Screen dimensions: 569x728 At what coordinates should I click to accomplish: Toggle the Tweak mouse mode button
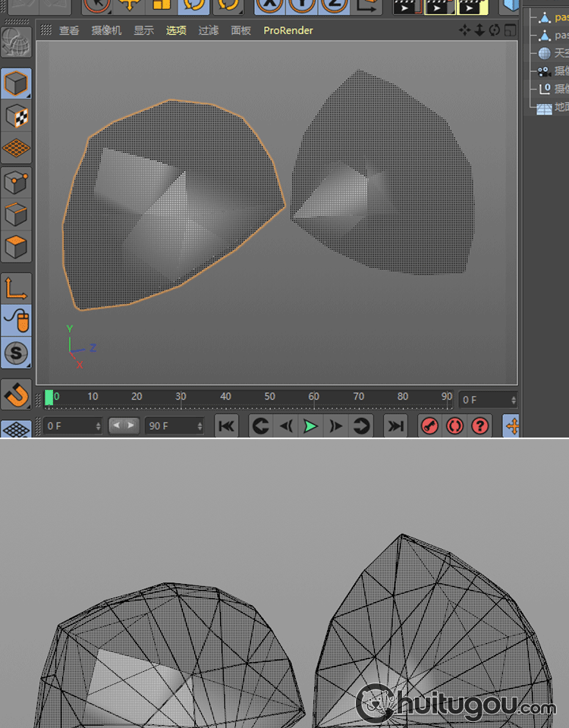[16, 321]
